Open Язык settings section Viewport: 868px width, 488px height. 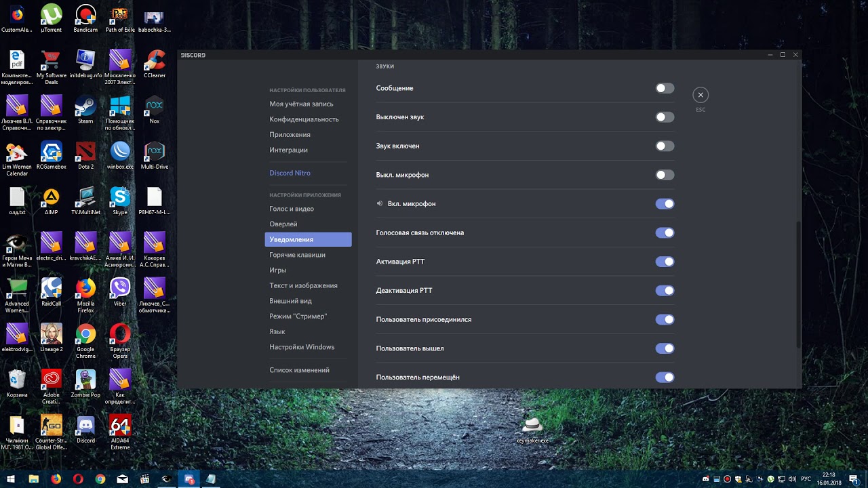[x=308, y=331]
